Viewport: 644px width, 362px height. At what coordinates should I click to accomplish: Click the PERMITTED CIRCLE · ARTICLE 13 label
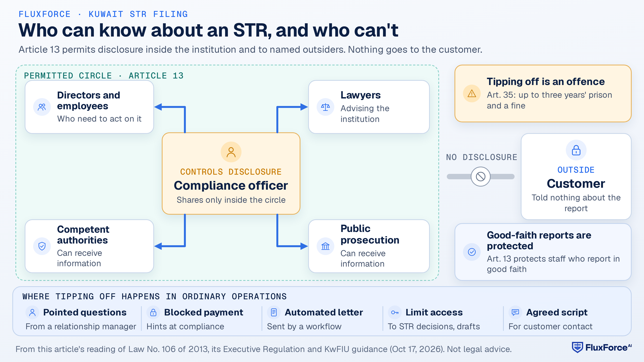[x=104, y=75]
